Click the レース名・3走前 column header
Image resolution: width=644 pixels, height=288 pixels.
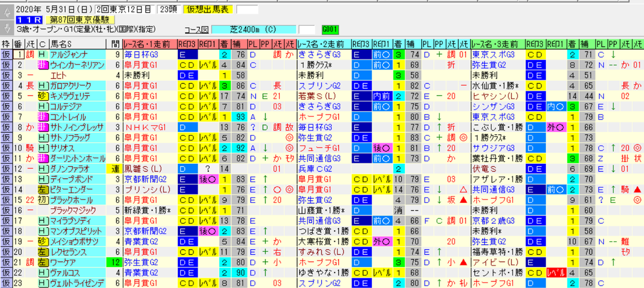[498, 44]
